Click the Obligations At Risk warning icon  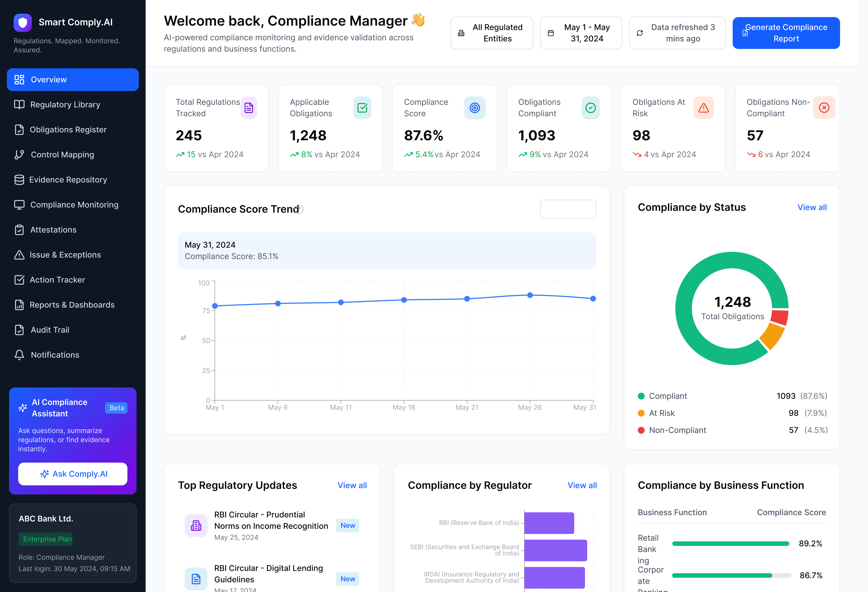(704, 108)
